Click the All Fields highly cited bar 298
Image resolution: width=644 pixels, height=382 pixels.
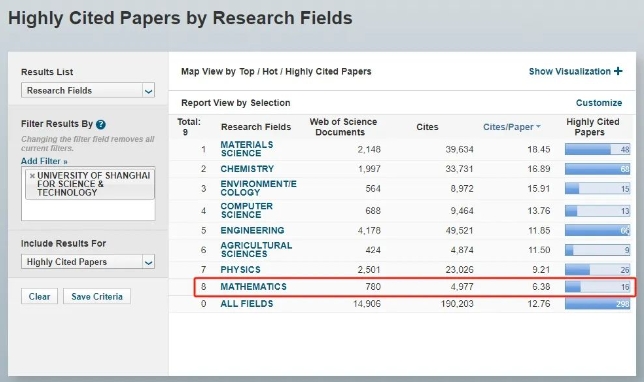tap(597, 304)
